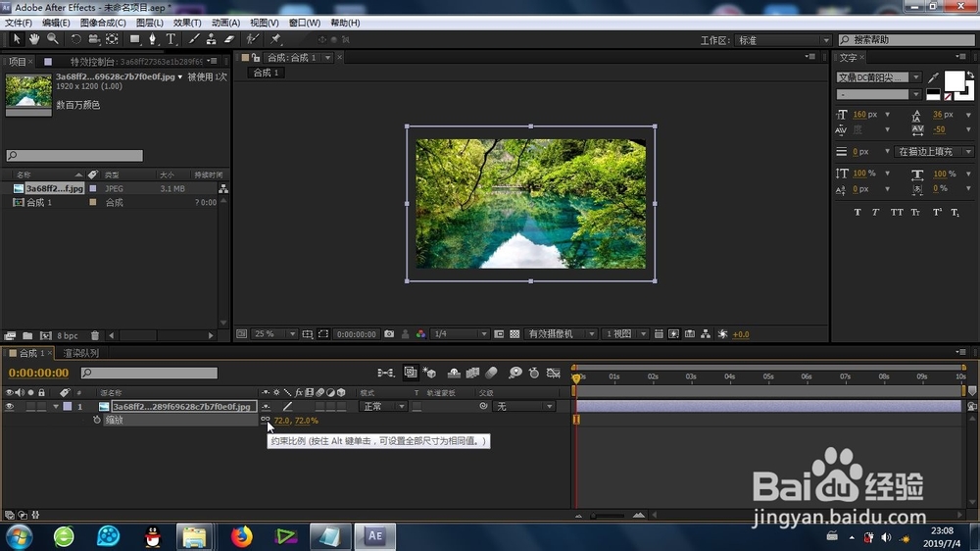Open 编辑(E) menu
Viewport: 980px width, 551px height.
(56, 23)
